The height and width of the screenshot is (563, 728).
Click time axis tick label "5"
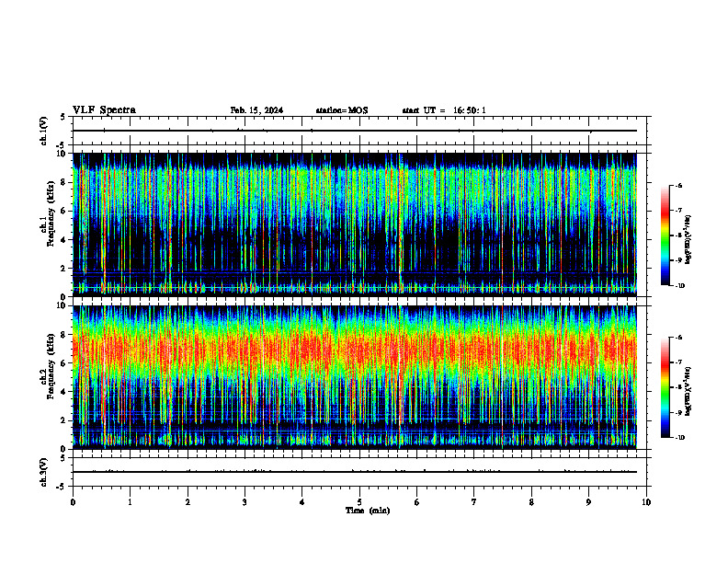click(359, 502)
